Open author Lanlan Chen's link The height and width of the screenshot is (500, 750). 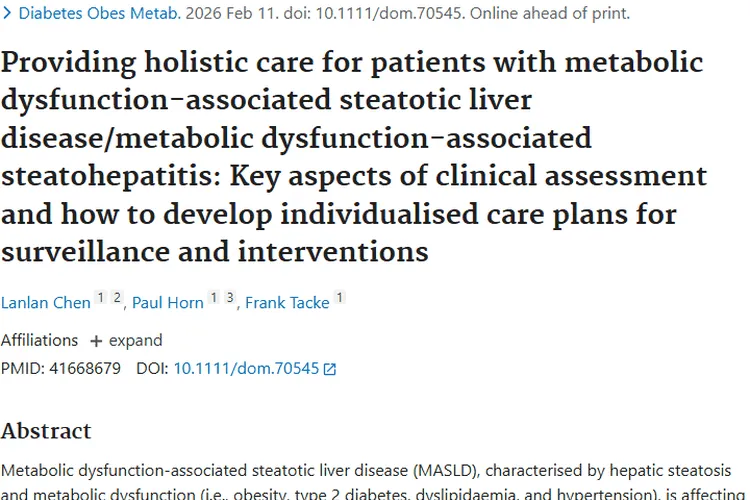(45, 302)
